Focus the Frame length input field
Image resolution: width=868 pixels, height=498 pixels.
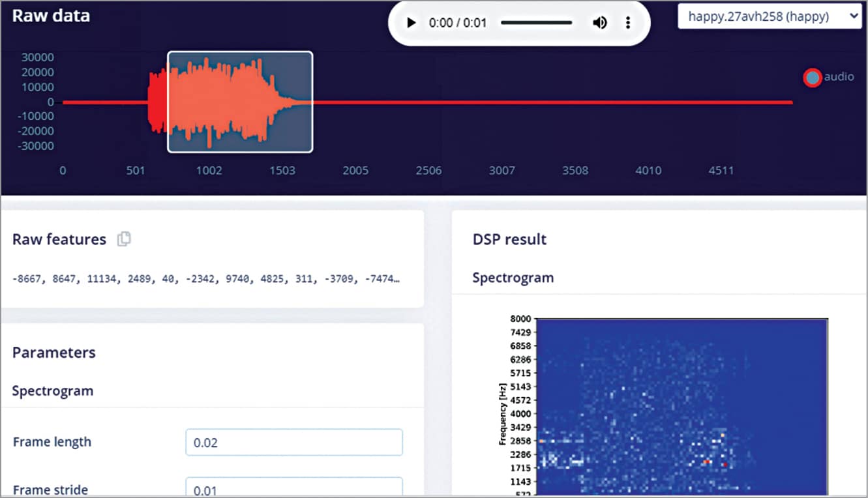(x=293, y=443)
